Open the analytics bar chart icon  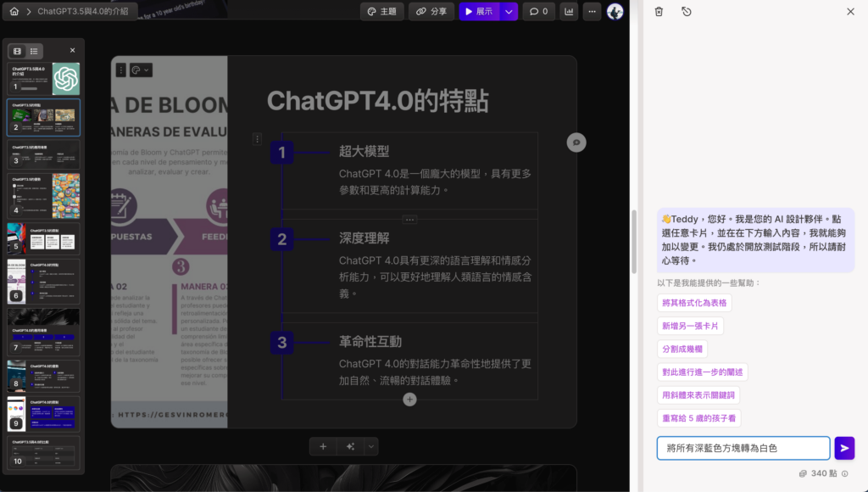point(569,12)
